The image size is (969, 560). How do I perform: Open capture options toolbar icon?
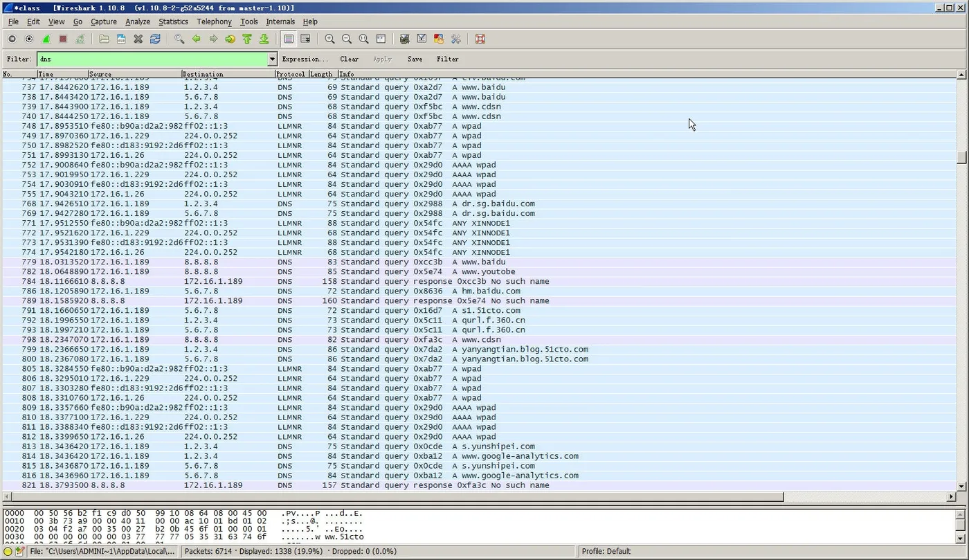click(29, 39)
